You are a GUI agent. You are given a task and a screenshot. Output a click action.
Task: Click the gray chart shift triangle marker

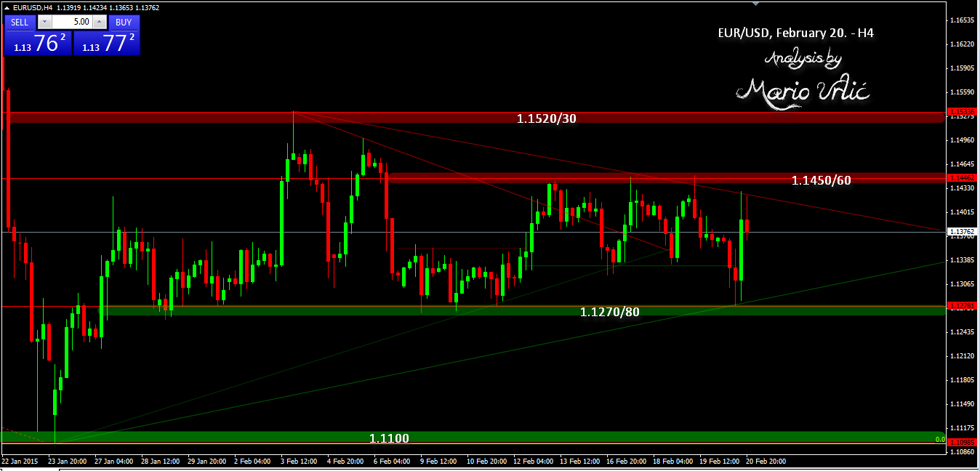click(756, 4)
